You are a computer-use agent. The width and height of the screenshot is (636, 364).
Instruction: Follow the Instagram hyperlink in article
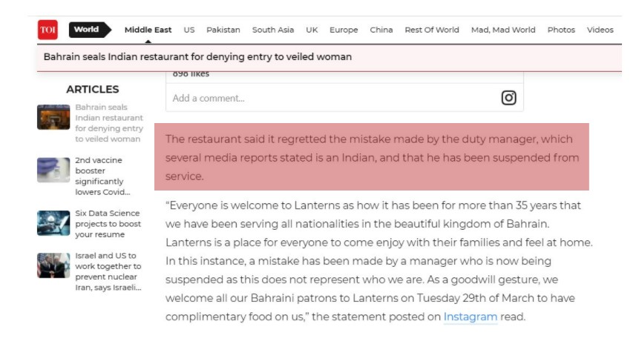pyautogui.click(x=471, y=317)
